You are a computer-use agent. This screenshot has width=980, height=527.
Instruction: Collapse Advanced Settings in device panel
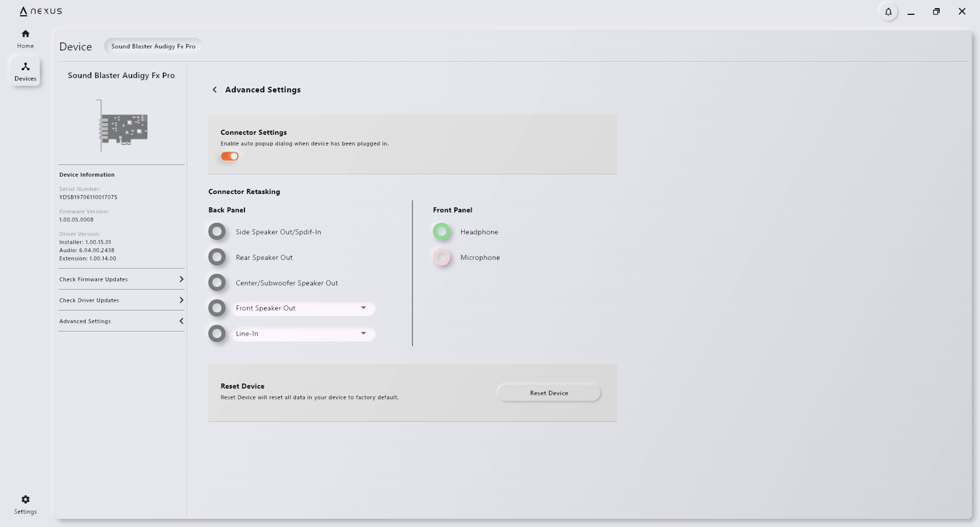click(121, 321)
